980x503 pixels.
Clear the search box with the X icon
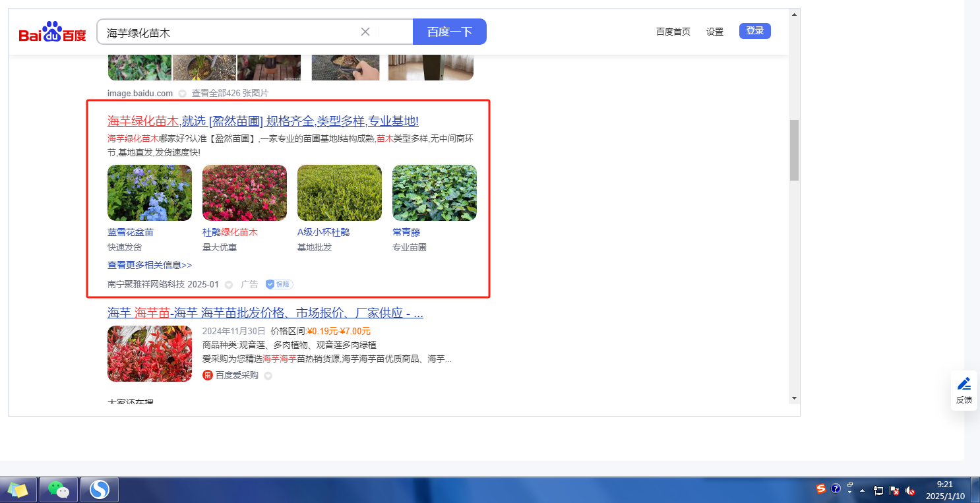tap(365, 32)
